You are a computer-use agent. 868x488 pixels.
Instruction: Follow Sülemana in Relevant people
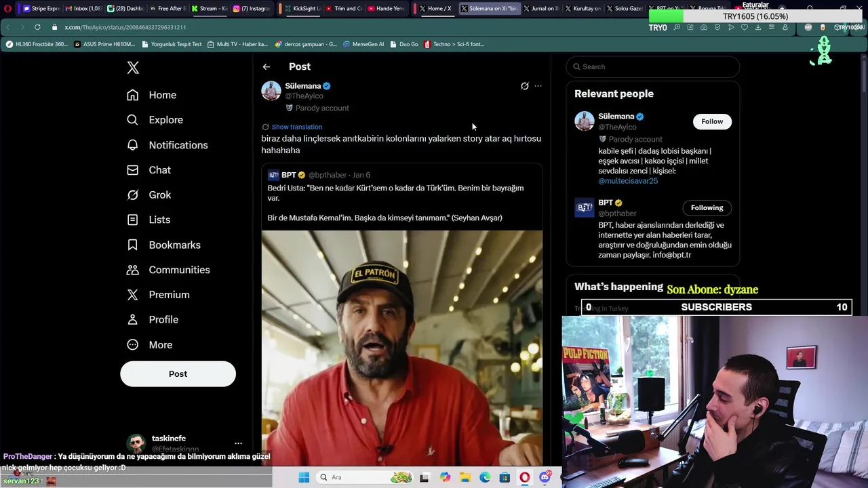click(712, 121)
